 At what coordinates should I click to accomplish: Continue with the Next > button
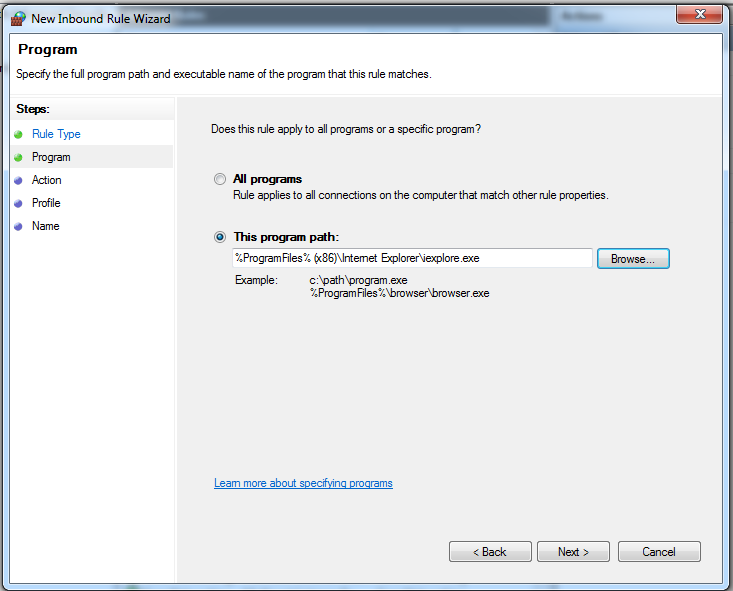(573, 552)
